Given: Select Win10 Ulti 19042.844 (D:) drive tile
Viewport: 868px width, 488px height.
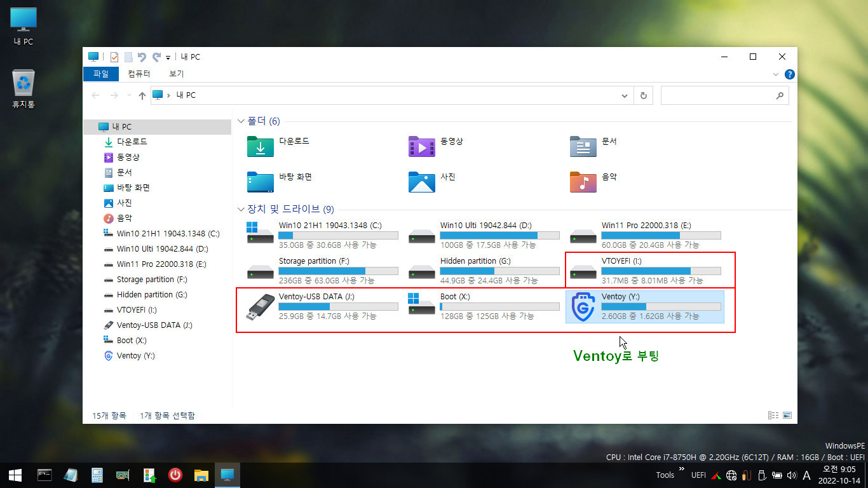Looking at the screenshot, I should click(485, 235).
